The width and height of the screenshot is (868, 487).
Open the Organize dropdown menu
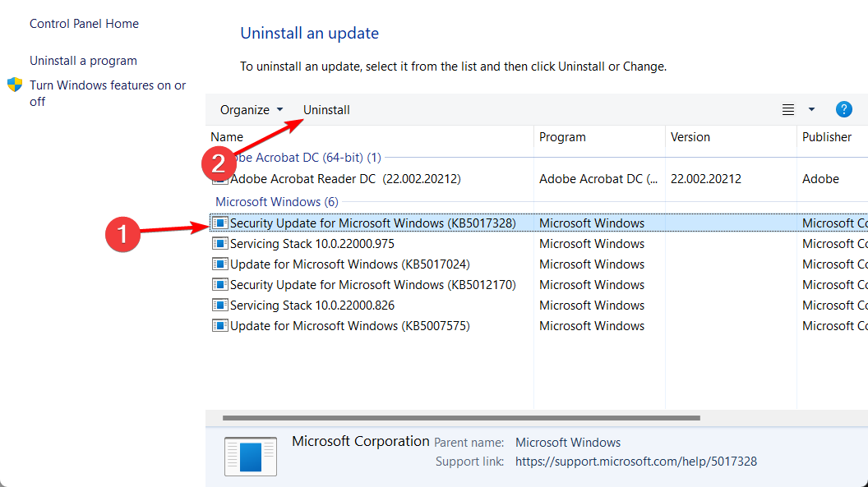tap(251, 110)
